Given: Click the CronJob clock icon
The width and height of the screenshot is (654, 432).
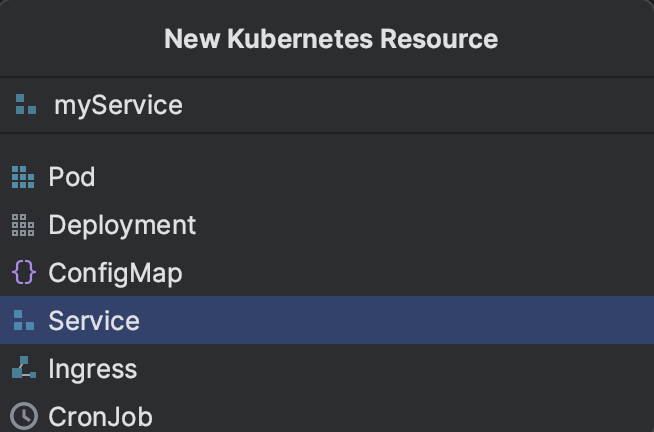Looking at the screenshot, I should point(22,416).
